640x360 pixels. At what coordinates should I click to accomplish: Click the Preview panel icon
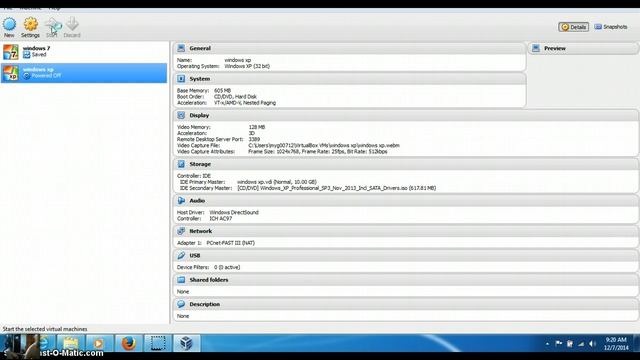point(536,48)
